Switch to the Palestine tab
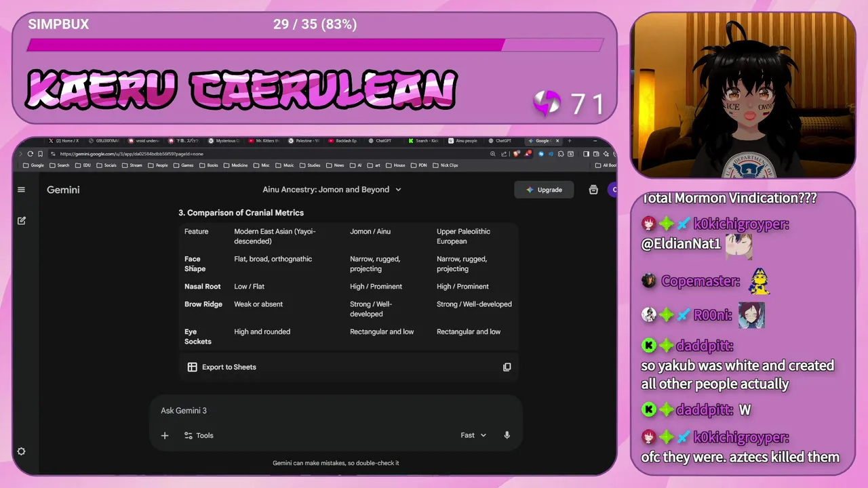868x488 pixels. (x=303, y=141)
